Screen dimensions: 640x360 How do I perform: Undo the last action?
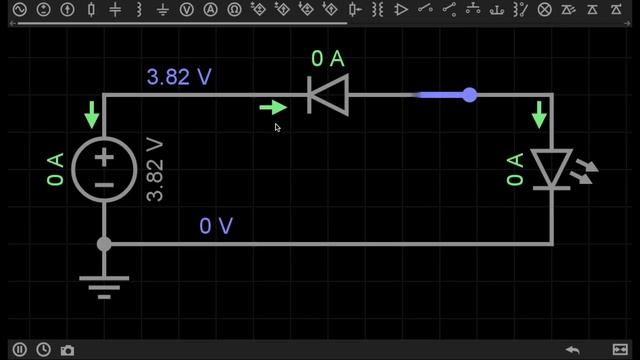click(573, 350)
